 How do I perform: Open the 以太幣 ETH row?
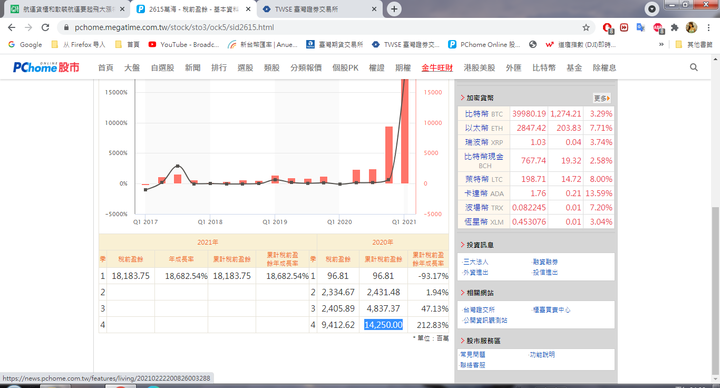click(535, 128)
